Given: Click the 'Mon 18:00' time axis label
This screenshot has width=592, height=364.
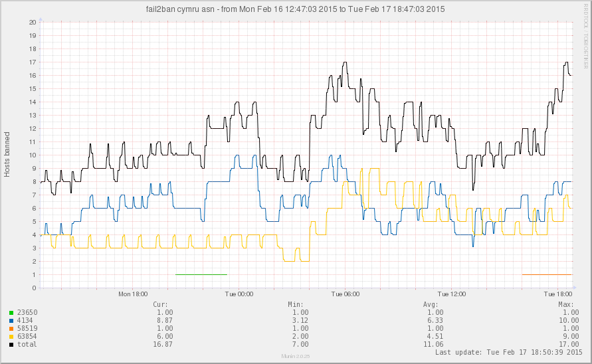Looking at the screenshot, I should click(132, 294).
